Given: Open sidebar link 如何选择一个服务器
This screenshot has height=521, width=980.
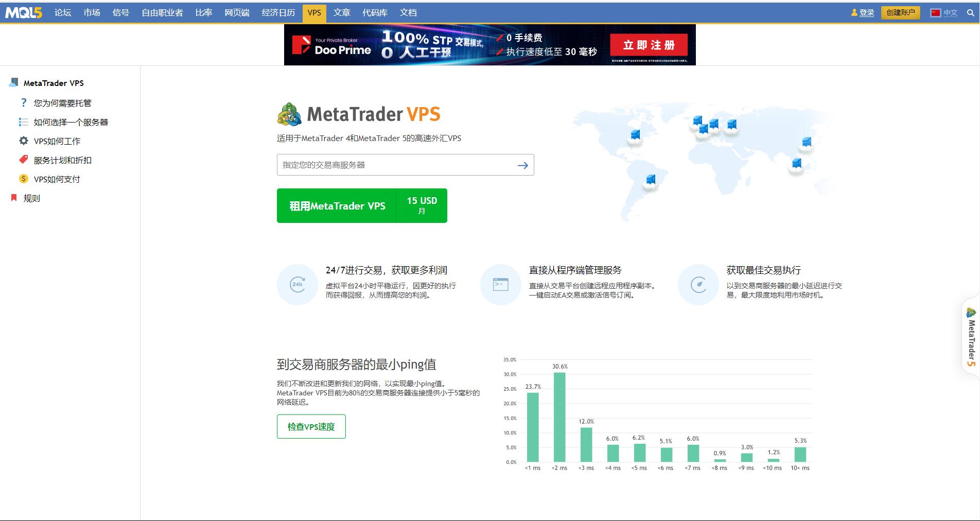Looking at the screenshot, I should point(71,122).
